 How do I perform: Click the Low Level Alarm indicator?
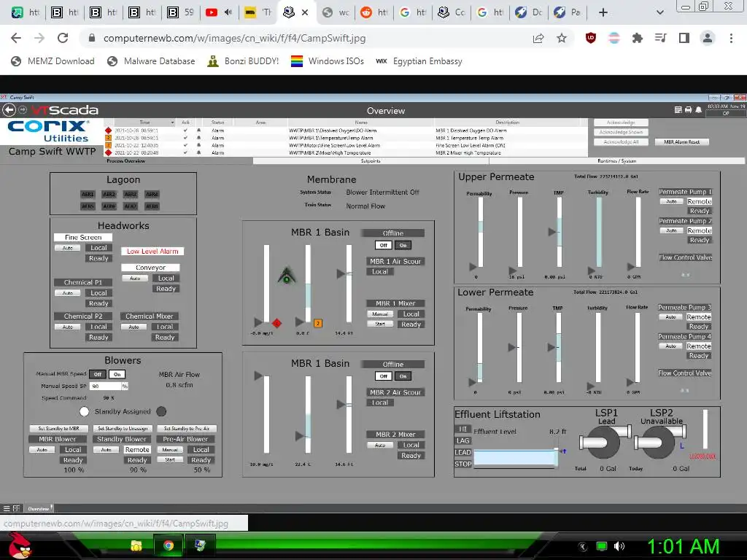click(x=152, y=251)
